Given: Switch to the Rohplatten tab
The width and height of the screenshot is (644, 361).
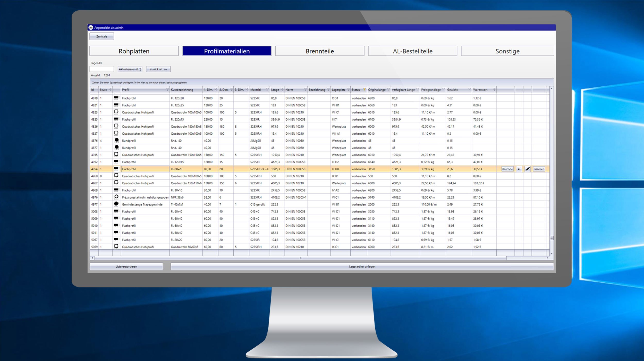Looking at the screenshot, I should pyautogui.click(x=134, y=51).
